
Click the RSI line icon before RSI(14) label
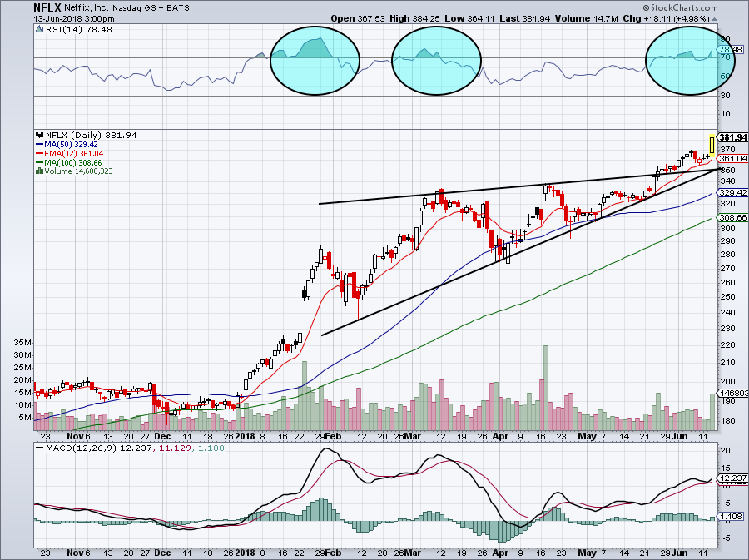click(39, 30)
